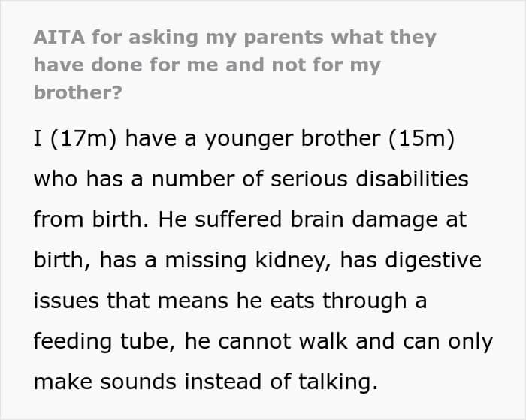Click the "(17m)" age text

pos(83,138)
